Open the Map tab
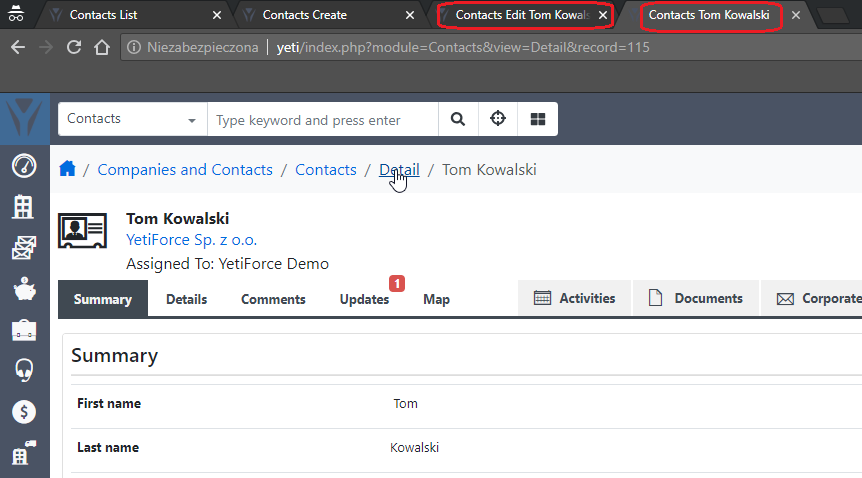Screen dimensions: 862x478 pos(436,299)
